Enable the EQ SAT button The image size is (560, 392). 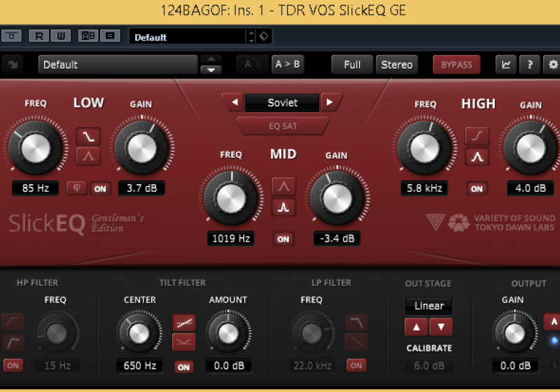tap(283, 126)
